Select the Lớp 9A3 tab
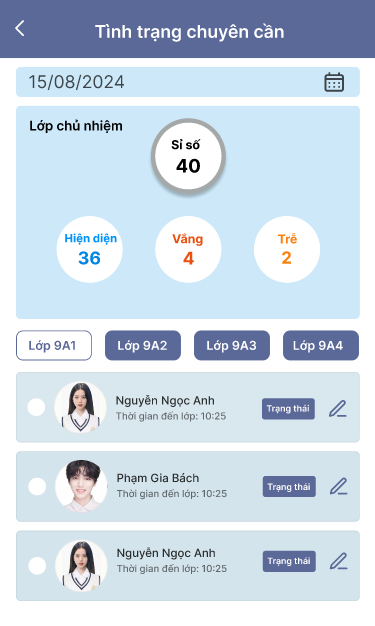The width and height of the screenshot is (375, 626). click(x=232, y=345)
